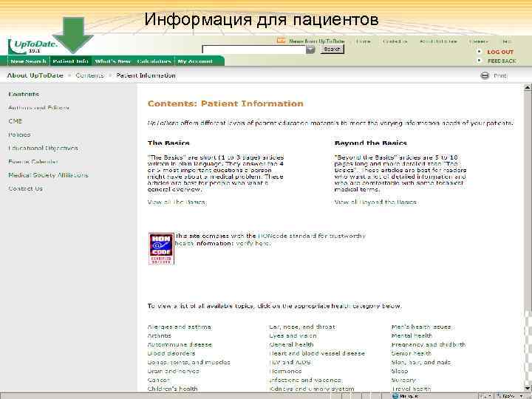This screenshot has width=532, height=399.
Task: Open the New Search tab
Action: (x=29, y=61)
